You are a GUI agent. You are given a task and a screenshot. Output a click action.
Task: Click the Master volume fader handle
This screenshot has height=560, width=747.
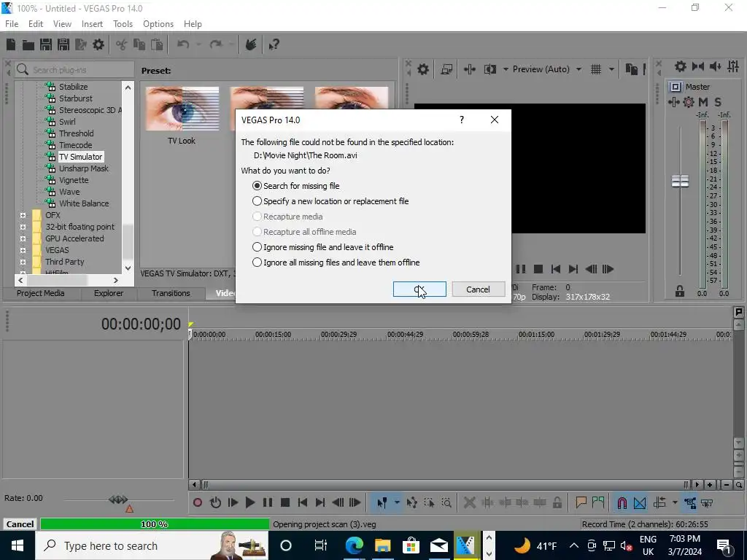[681, 181]
